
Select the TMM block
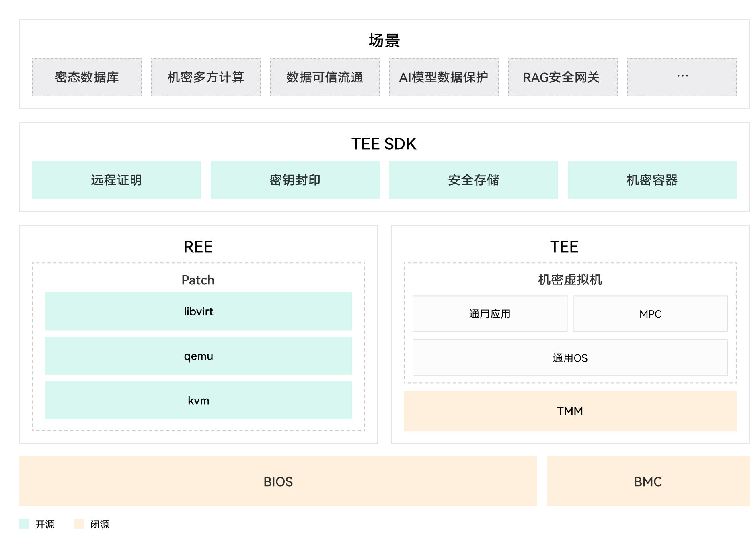pos(570,411)
